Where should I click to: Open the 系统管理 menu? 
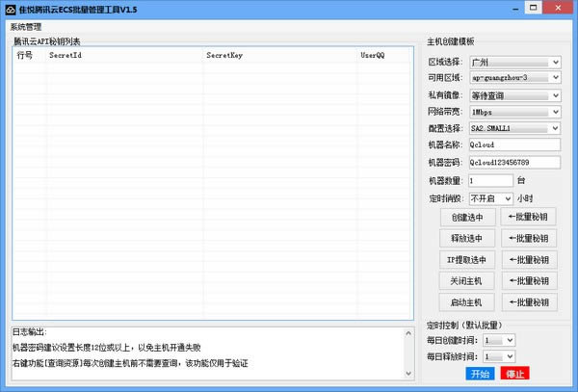[x=26, y=27]
